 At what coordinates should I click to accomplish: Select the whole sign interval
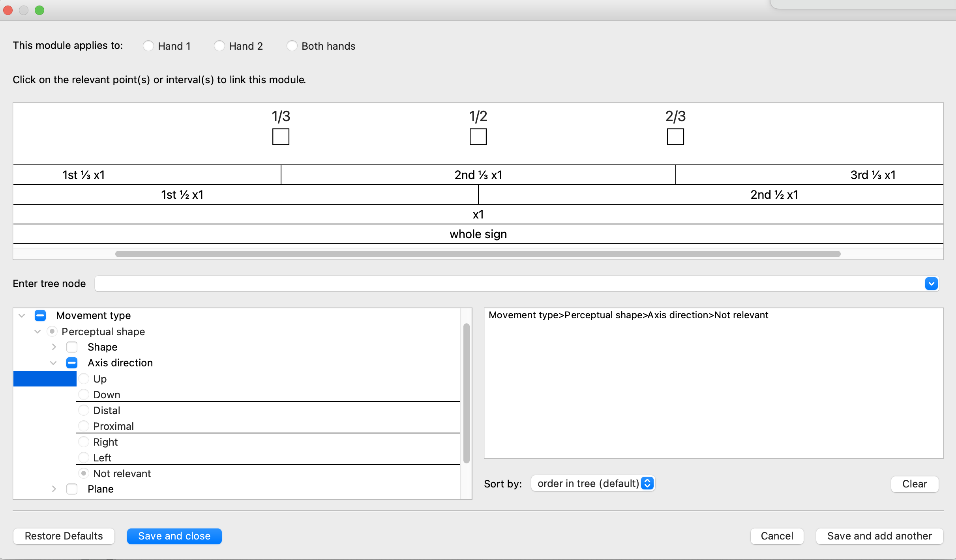coord(478,233)
